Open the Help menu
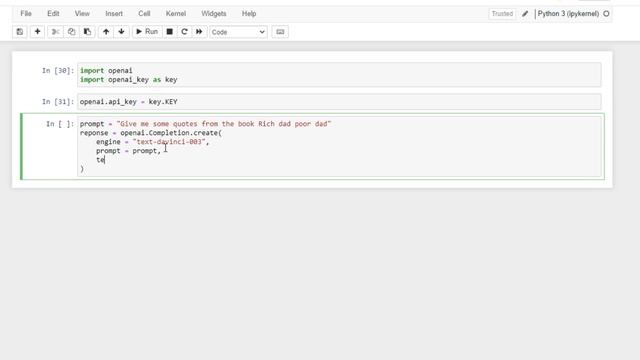Screen dimensions: 640x360 click(x=249, y=13)
